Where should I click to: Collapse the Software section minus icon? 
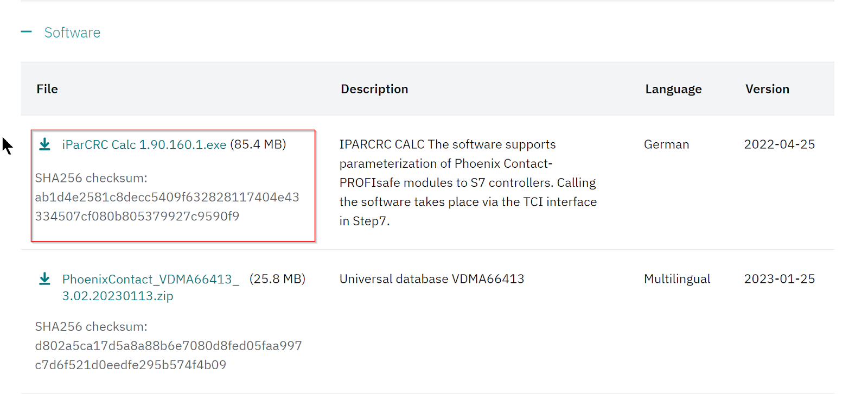[x=26, y=32]
